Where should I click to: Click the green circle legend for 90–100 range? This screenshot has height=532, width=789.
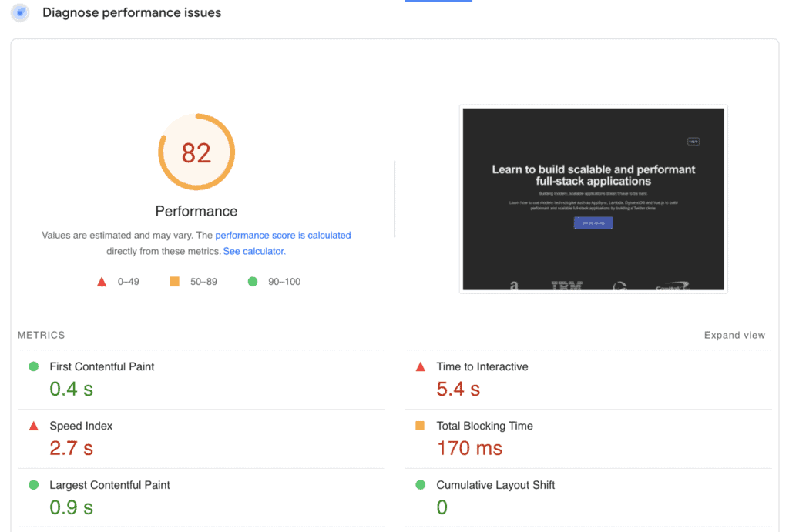(251, 281)
